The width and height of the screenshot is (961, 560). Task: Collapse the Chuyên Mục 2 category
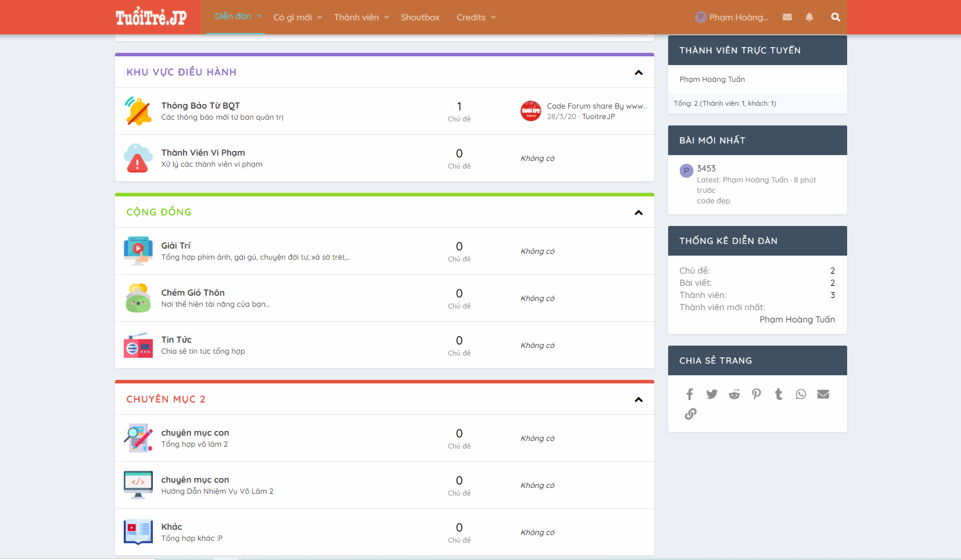(639, 400)
